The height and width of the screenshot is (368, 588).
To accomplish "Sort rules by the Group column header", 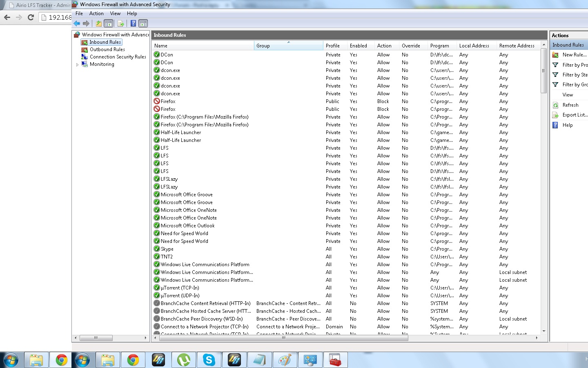I will [x=288, y=46].
